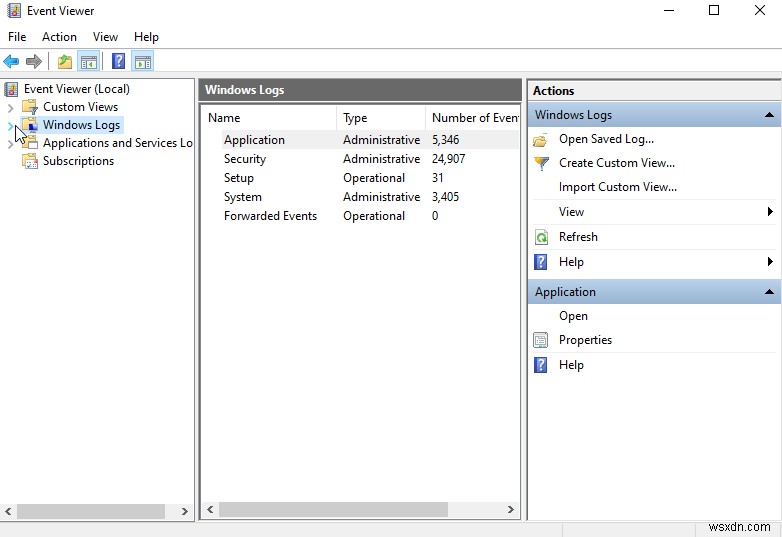Open the View menu in menu bar
782x537 pixels.
click(105, 37)
